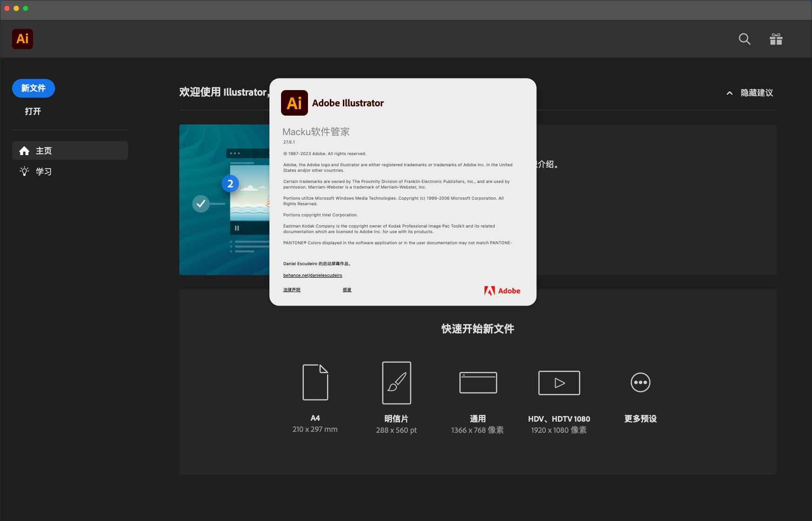Viewport: 812px width, 521px height.
Task: Click the checkmark circle in tutorial thumbnail
Action: [x=201, y=203]
